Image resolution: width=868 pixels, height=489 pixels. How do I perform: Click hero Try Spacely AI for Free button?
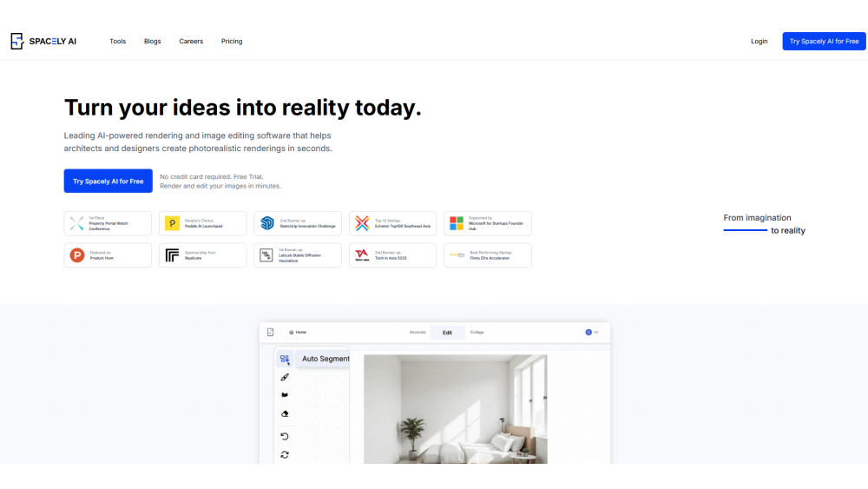click(108, 181)
